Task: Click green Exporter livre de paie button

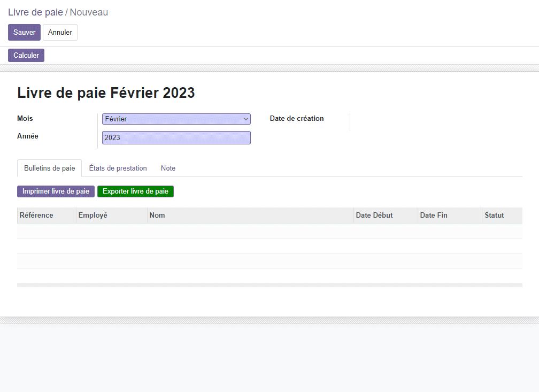Action: pos(135,191)
